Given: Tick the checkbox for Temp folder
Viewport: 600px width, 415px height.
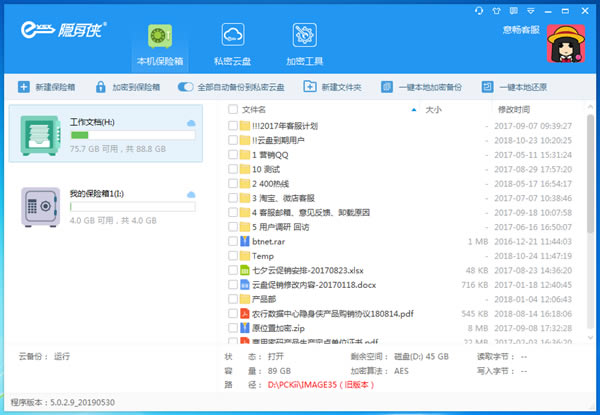Looking at the screenshot, I should 232,256.
